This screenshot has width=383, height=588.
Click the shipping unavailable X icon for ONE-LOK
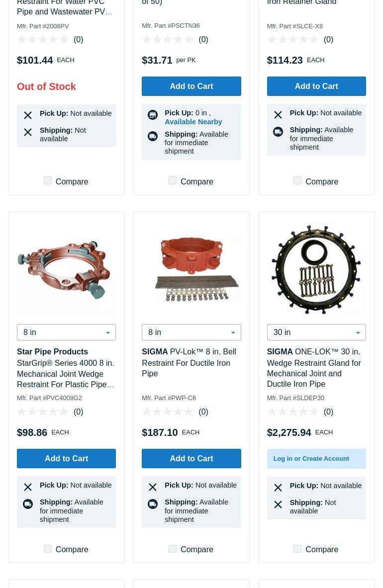pyautogui.click(x=278, y=504)
